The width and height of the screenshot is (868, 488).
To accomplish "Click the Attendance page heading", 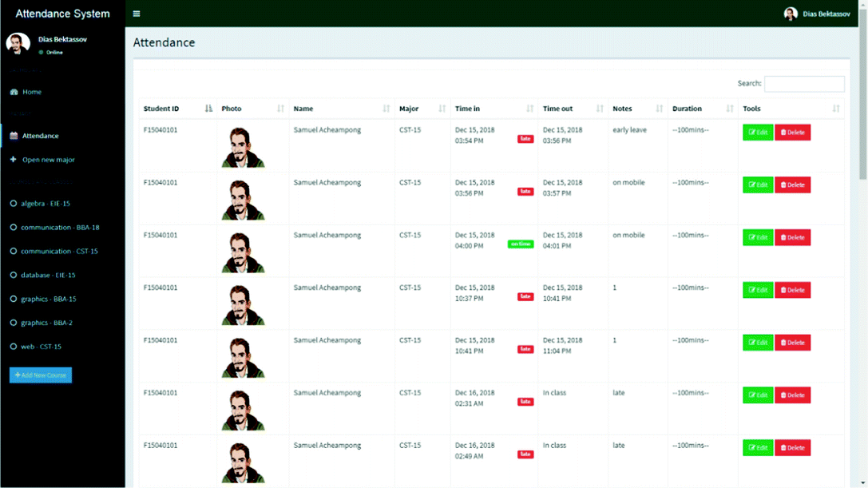I will [164, 42].
